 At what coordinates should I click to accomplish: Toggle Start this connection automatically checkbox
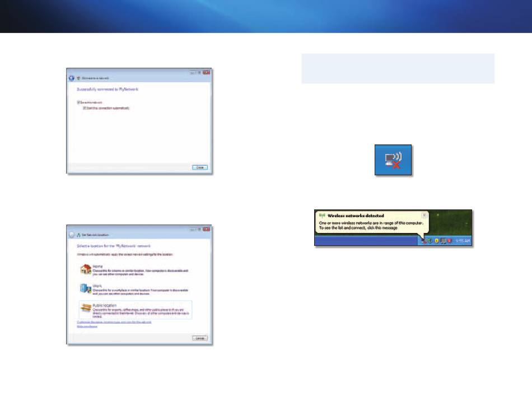point(85,108)
